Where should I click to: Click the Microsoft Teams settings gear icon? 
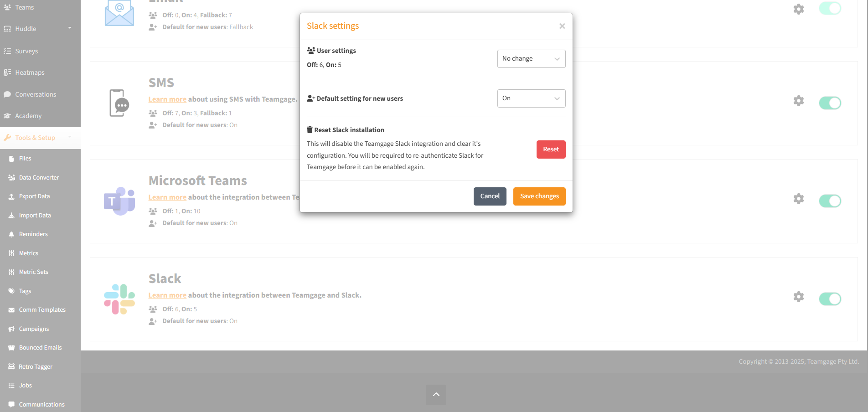pyautogui.click(x=798, y=199)
